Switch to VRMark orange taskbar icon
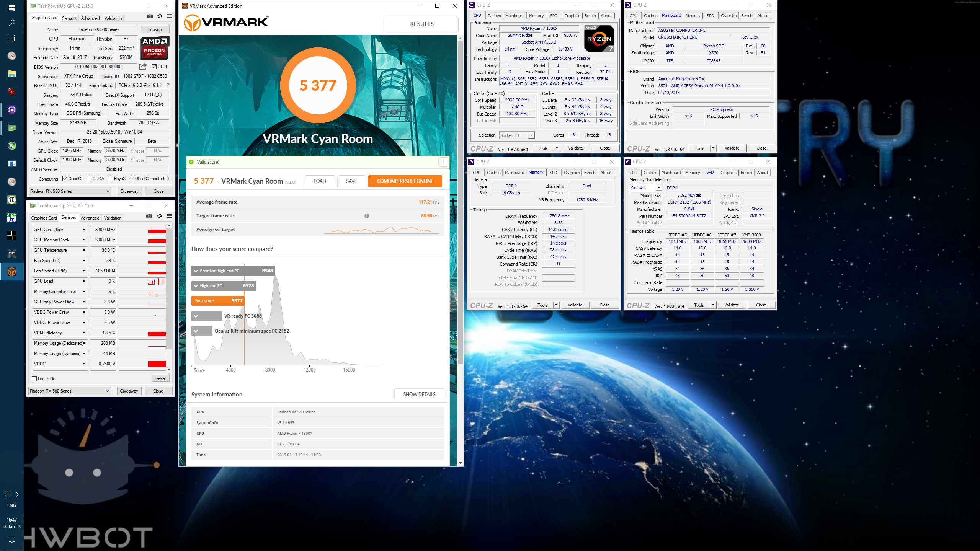This screenshot has height=551, width=980. point(11,272)
